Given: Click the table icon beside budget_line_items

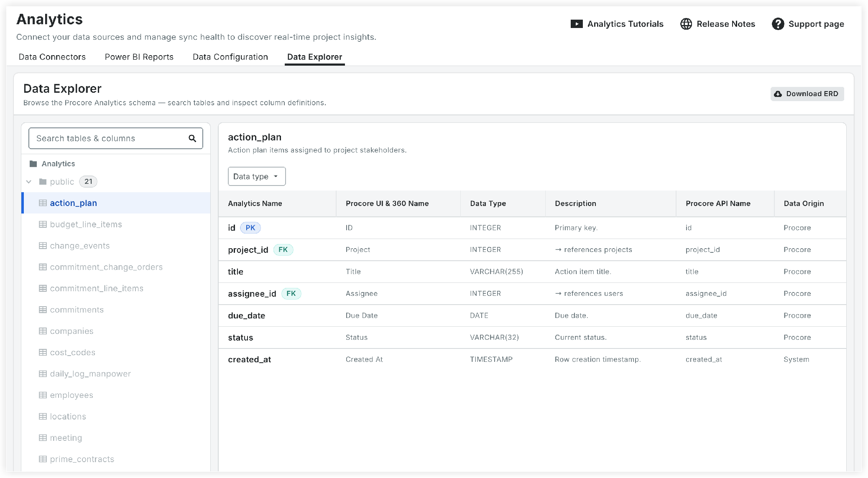Looking at the screenshot, I should (43, 224).
